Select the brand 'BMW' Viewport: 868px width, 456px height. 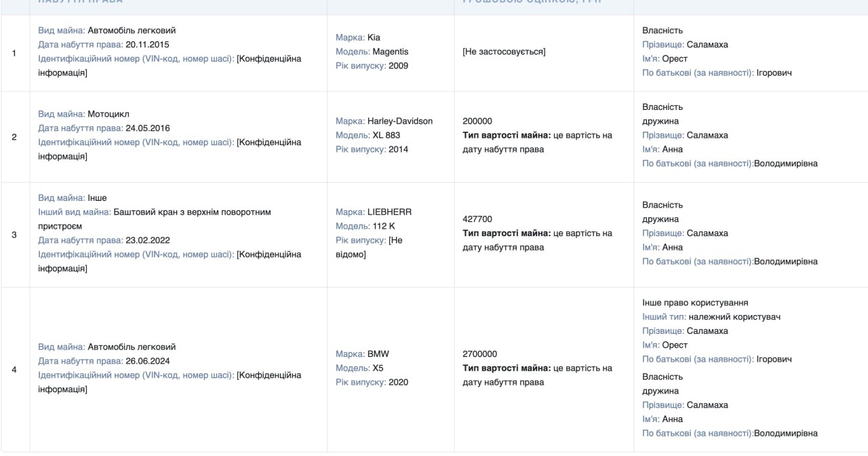(378, 354)
